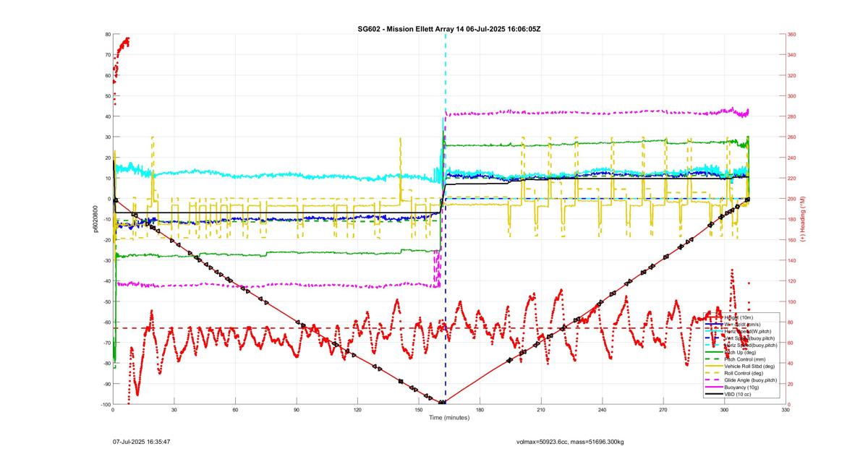Click the dive apogee marker at curve bottom
Screen dimensions: 868x454
click(443, 402)
